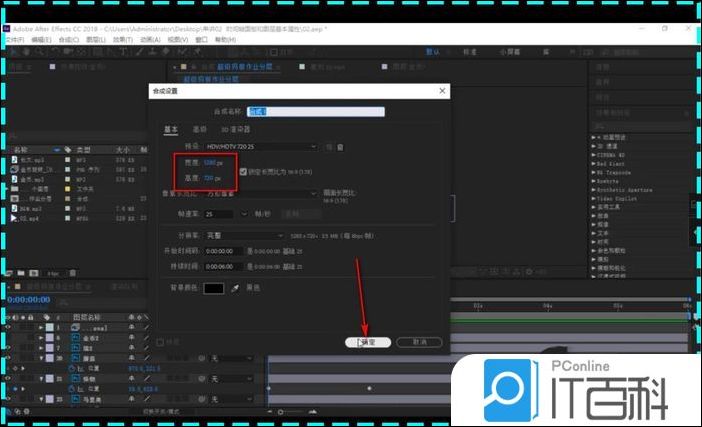Toggle eye icon of layer 21
The height and width of the screenshot is (427, 702).
(8, 379)
